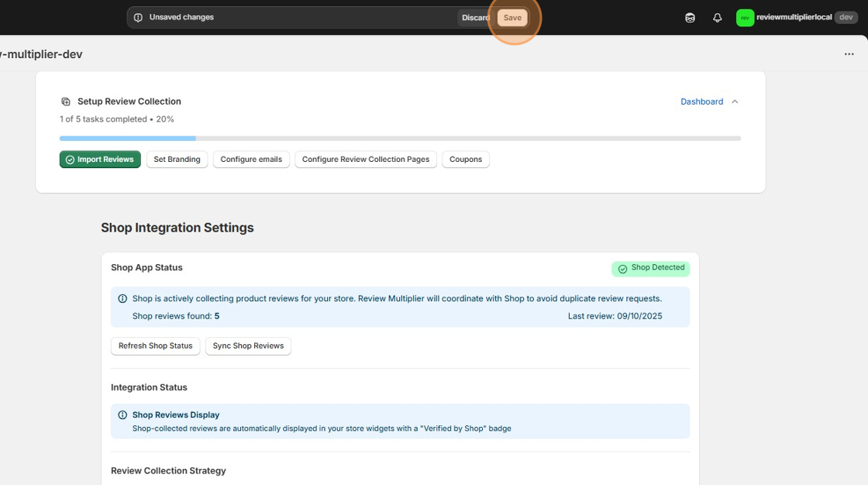Click the info icon beside Unsaved changes
868x485 pixels.
(139, 16)
